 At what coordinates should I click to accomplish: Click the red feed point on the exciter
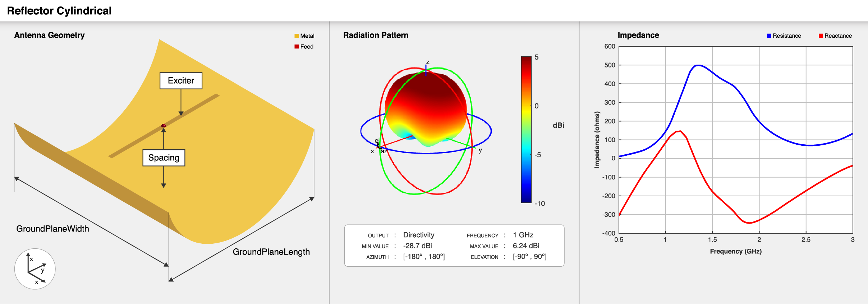coord(164,126)
